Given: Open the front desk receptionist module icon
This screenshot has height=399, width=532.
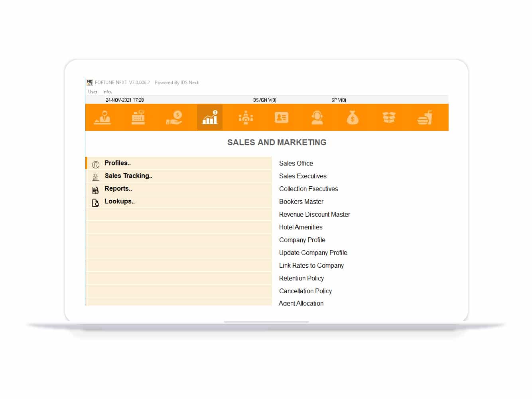Looking at the screenshot, I should point(102,118).
